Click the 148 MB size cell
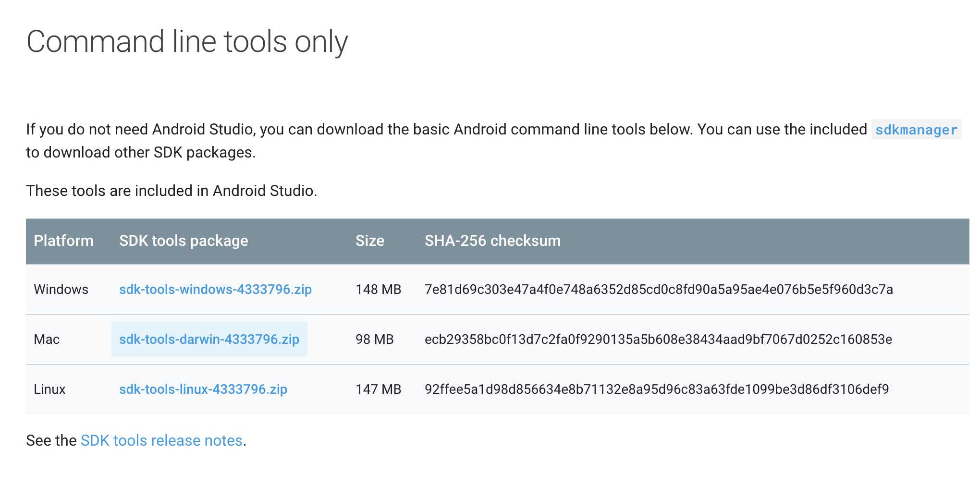The width and height of the screenshot is (980, 486). point(378,289)
